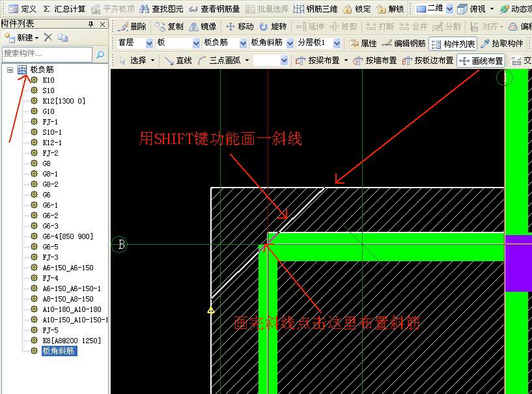Click 查看钢筋量 view rebar quantity
532x394 pixels.
click(193, 9)
